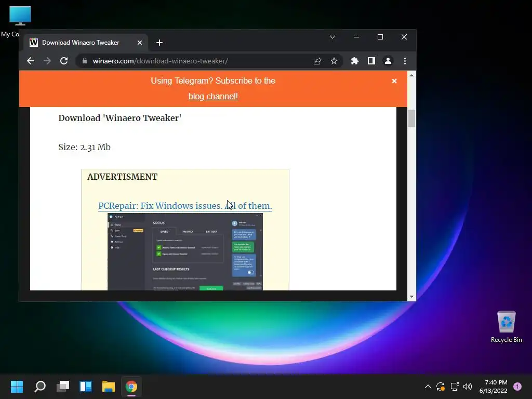Open taskbar Search magnifier
The height and width of the screenshot is (399, 532).
click(40, 387)
